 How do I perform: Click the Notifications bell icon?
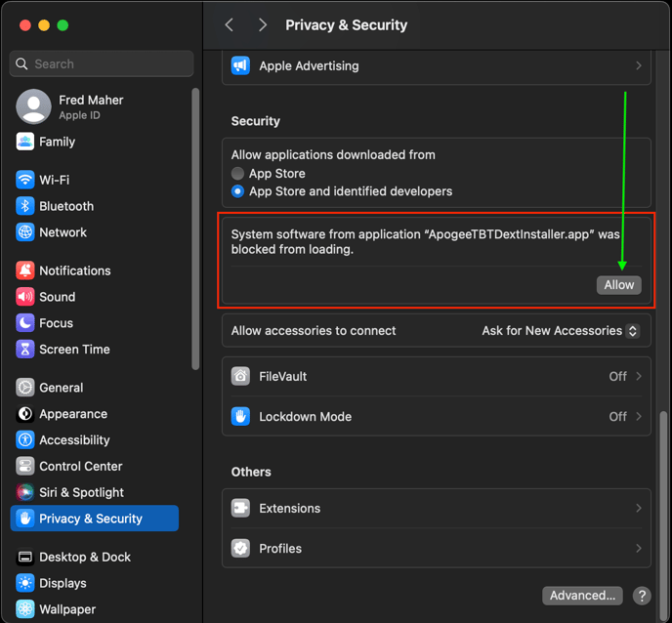click(x=24, y=270)
